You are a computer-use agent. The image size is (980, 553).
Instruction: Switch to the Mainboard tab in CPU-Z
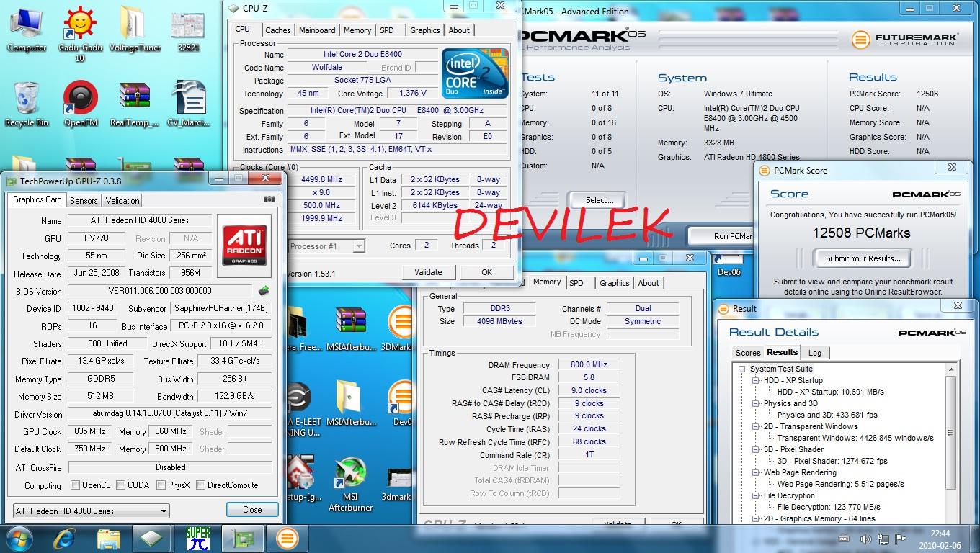pos(317,30)
